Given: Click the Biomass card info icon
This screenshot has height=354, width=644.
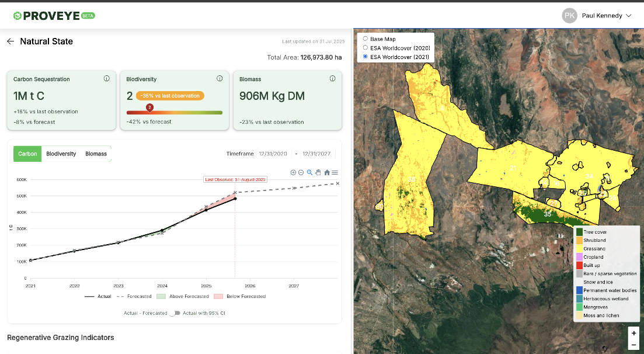Looking at the screenshot, I should click(x=332, y=78).
